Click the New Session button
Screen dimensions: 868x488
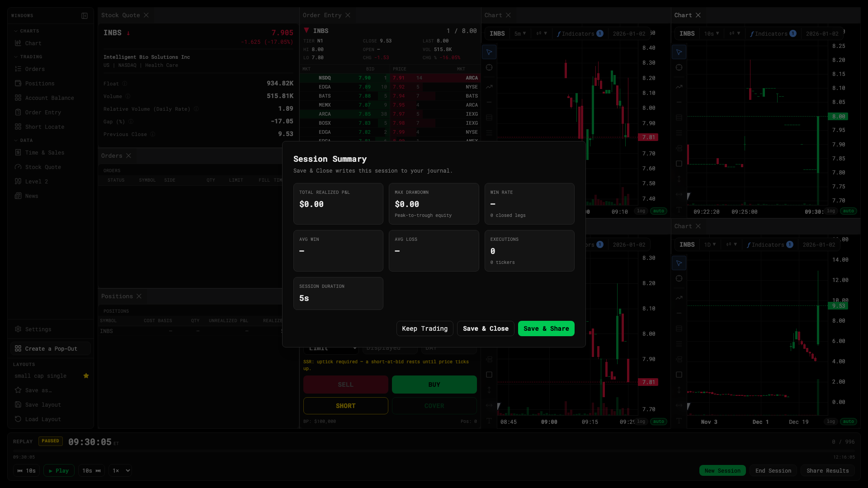coord(722,471)
